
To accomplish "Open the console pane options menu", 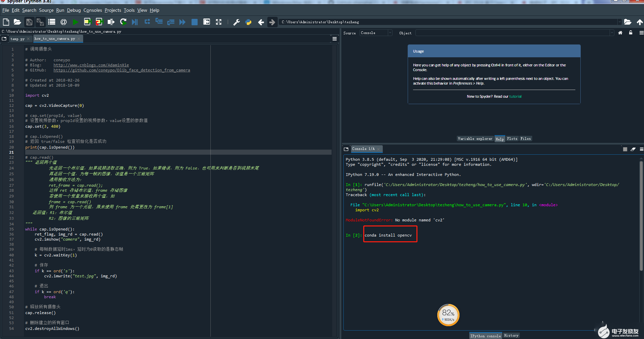I will [641, 149].
